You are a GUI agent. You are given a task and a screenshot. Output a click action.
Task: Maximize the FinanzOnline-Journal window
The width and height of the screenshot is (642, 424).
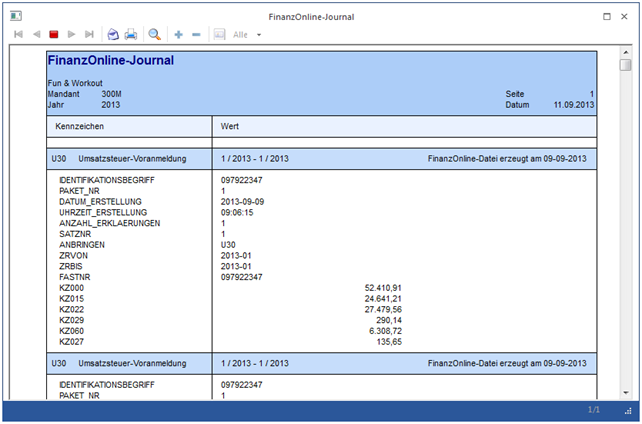(x=607, y=17)
